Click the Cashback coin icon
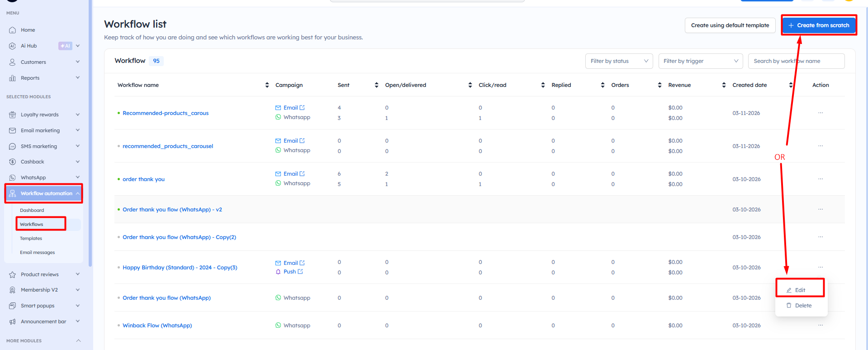The width and height of the screenshot is (868, 350). 12,162
